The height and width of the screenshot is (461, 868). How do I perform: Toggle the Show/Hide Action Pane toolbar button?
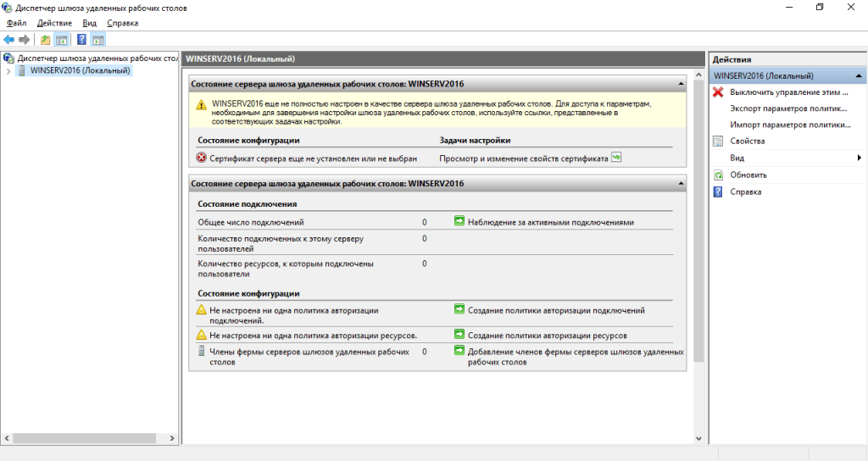(98, 39)
